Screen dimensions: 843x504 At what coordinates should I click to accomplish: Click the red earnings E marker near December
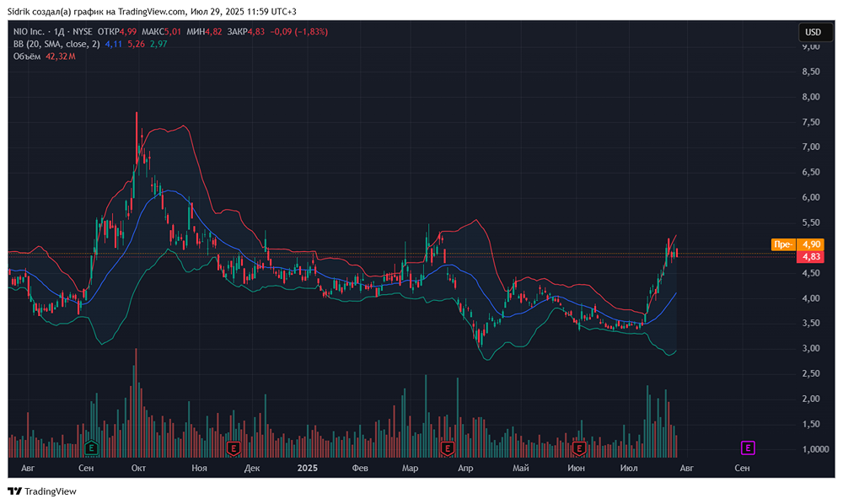click(x=233, y=448)
